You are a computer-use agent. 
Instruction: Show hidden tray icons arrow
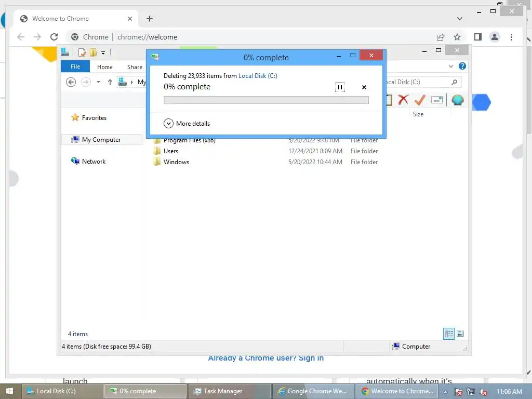tap(445, 392)
